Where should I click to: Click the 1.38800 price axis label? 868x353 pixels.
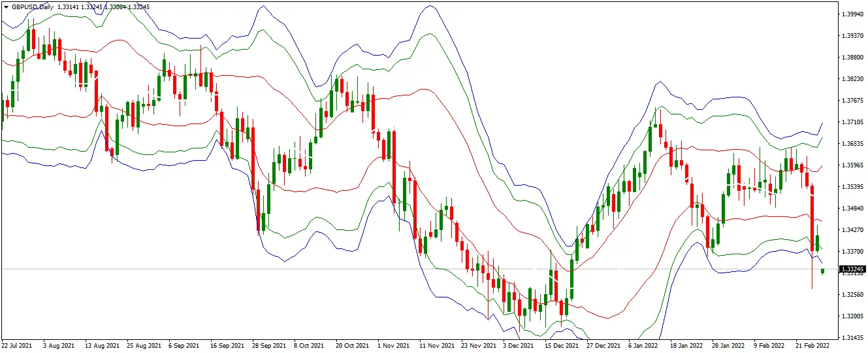(854, 58)
